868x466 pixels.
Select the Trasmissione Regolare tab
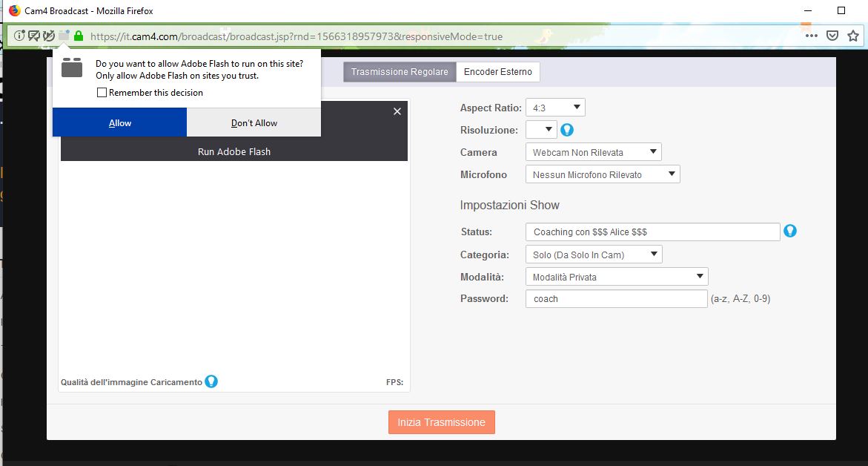tap(400, 72)
